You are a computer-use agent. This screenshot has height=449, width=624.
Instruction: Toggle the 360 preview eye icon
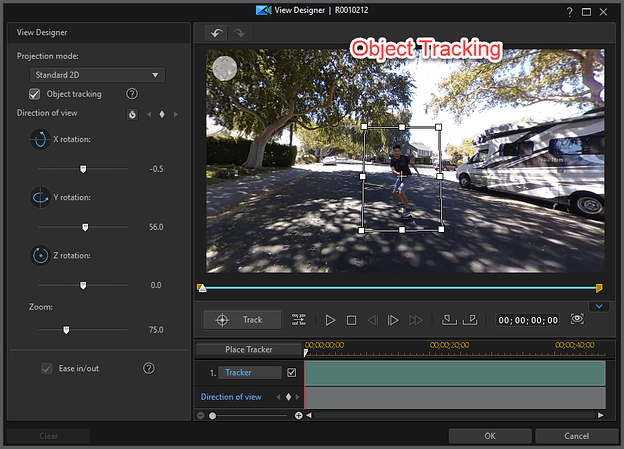coord(577,319)
